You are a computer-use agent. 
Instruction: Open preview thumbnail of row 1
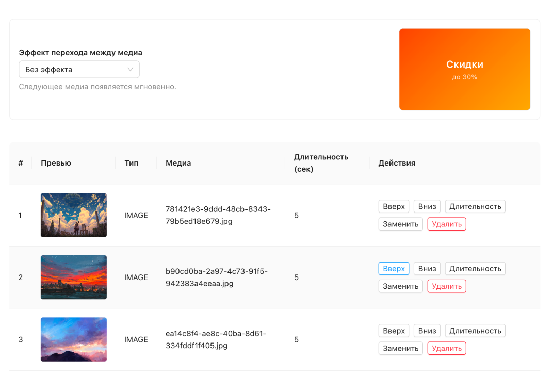click(74, 215)
